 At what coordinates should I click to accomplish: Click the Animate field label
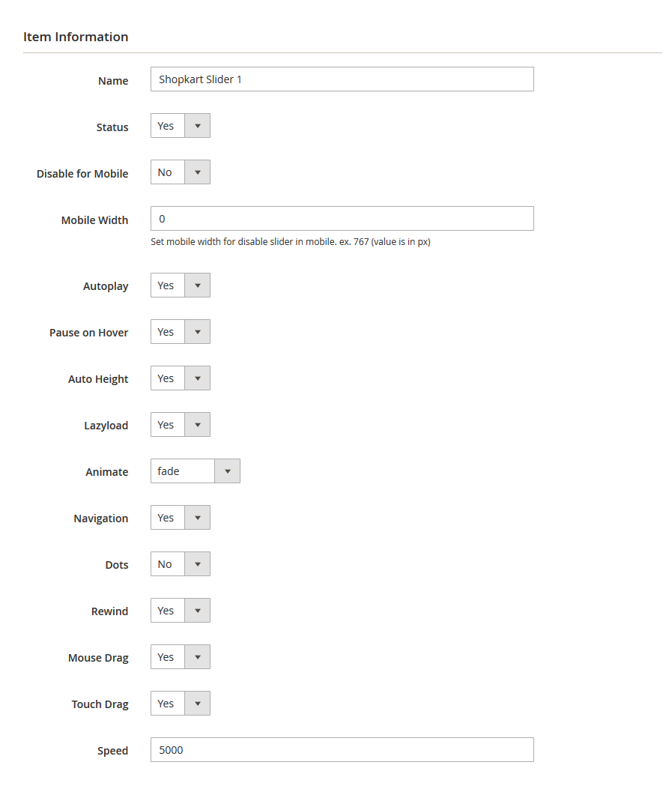pyautogui.click(x=106, y=472)
